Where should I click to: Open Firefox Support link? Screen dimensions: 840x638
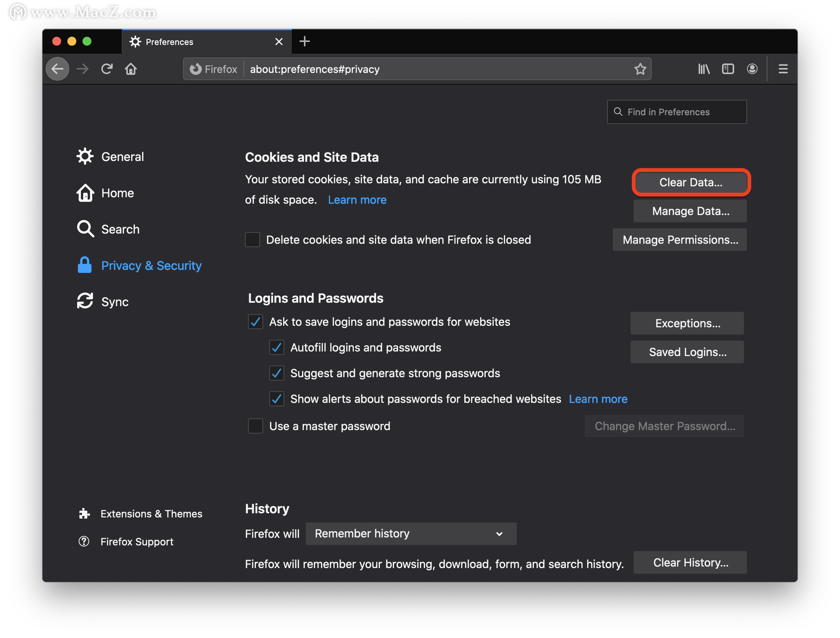(126, 542)
